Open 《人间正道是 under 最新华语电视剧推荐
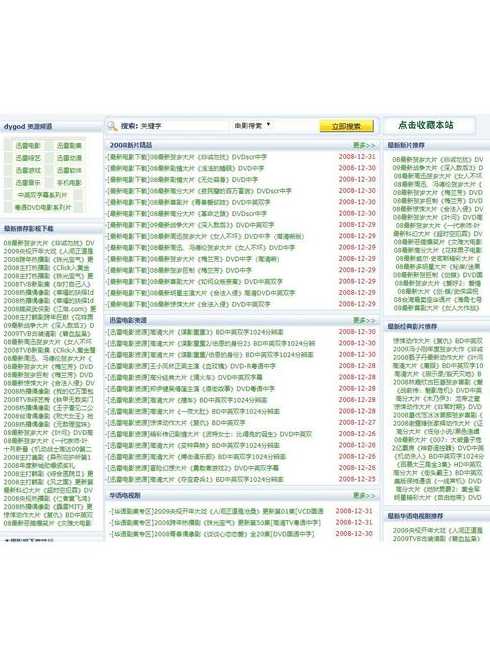 point(437,530)
